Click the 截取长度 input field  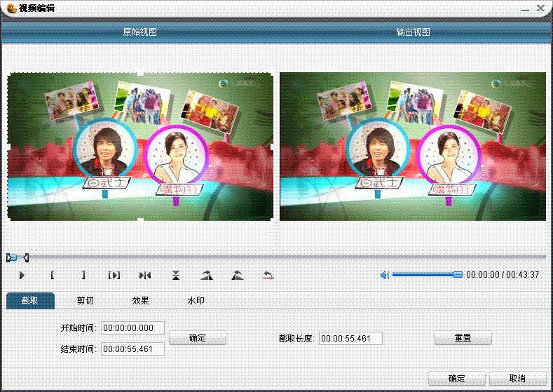click(x=350, y=339)
